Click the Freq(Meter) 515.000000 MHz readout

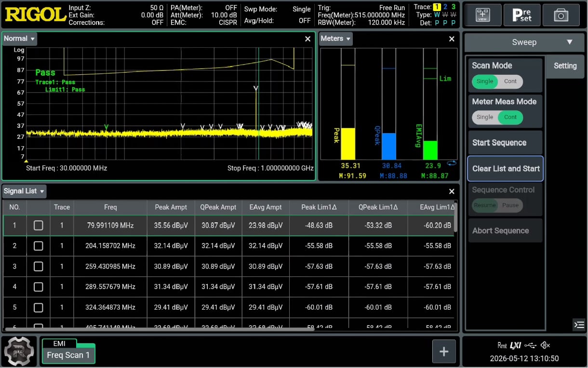361,15
